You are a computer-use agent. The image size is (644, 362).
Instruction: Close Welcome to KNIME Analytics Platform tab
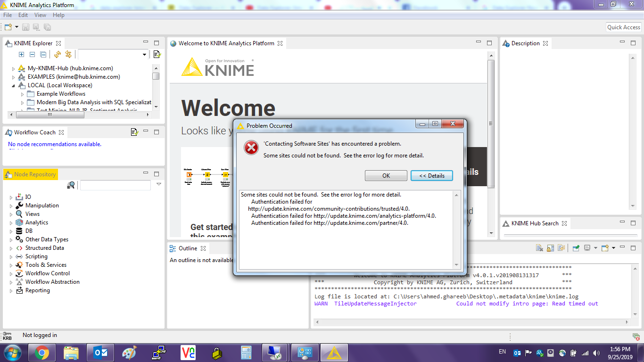coord(280,43)
